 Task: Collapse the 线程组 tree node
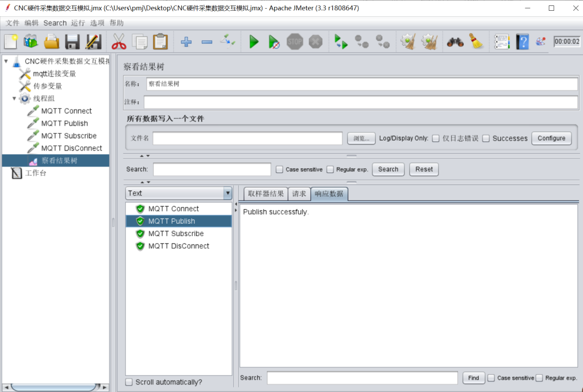(14, 99)
